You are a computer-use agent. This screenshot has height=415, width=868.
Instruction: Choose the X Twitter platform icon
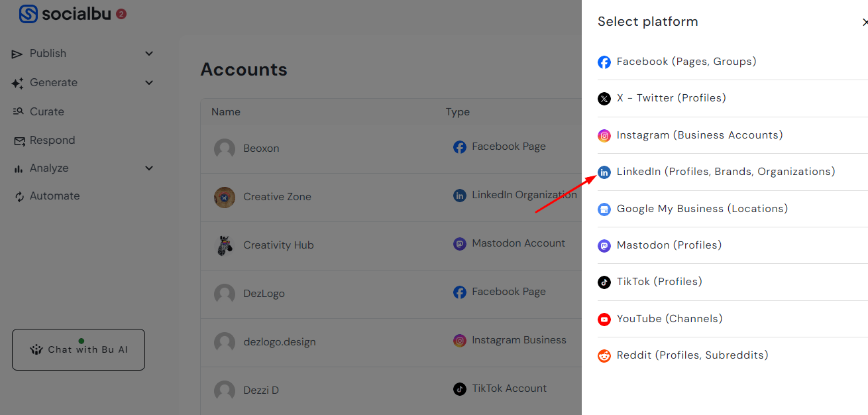604,99
